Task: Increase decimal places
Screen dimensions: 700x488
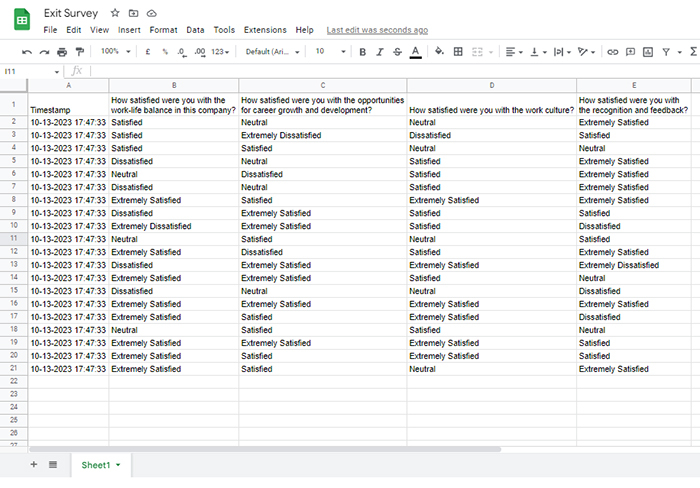Action: click(x=200, y=52)
